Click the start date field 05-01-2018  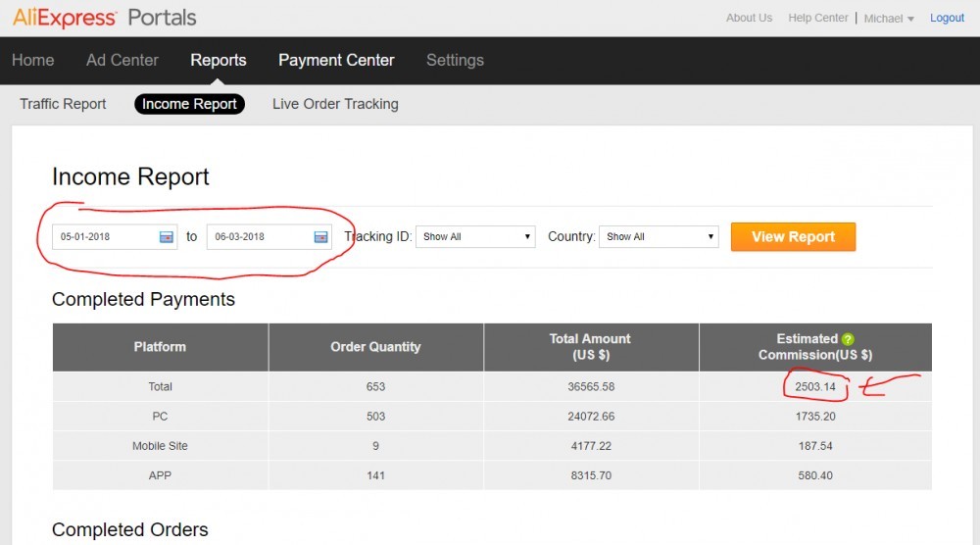click(115, 237)
